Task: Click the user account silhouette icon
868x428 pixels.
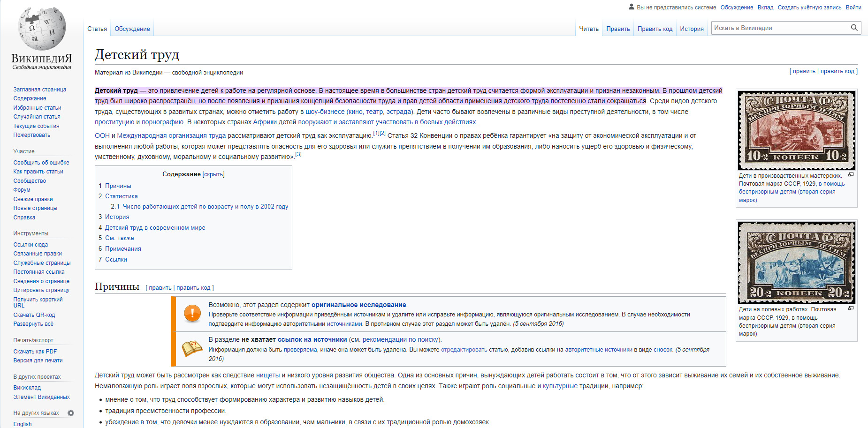Action: 631,7
